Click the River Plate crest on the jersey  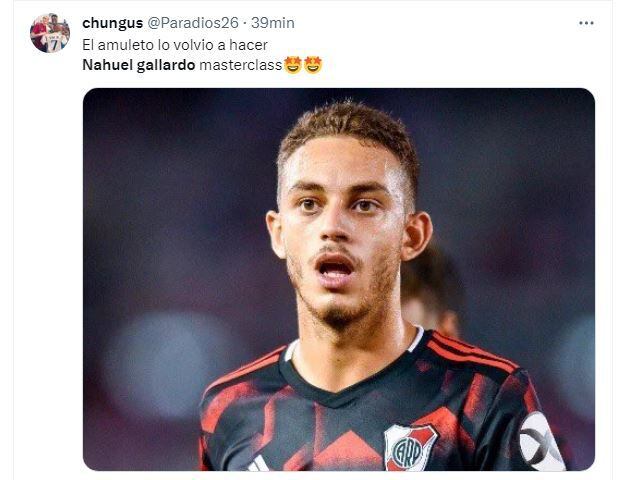410,446
